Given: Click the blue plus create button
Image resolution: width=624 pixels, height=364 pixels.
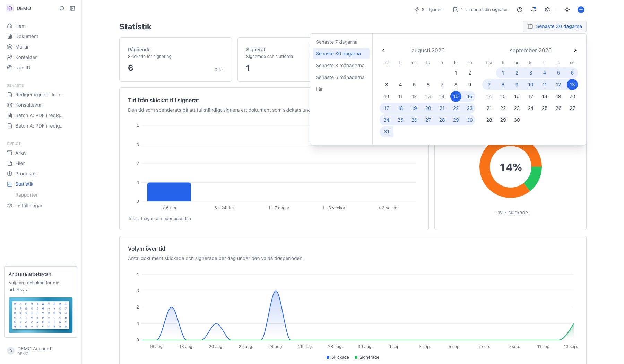Looking at the screenshot, I should pyautogui.click(x=581, y=10).
